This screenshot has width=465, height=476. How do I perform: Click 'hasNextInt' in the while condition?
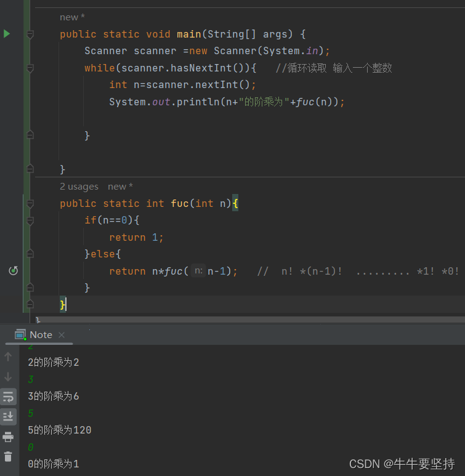click(x=201, y=68)
